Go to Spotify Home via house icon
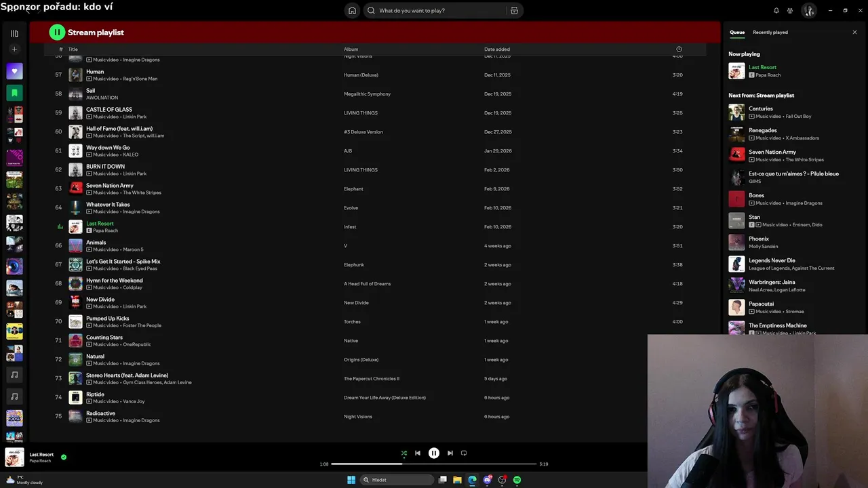This screenshot has width=868, height=488. (x=352, y=10)
